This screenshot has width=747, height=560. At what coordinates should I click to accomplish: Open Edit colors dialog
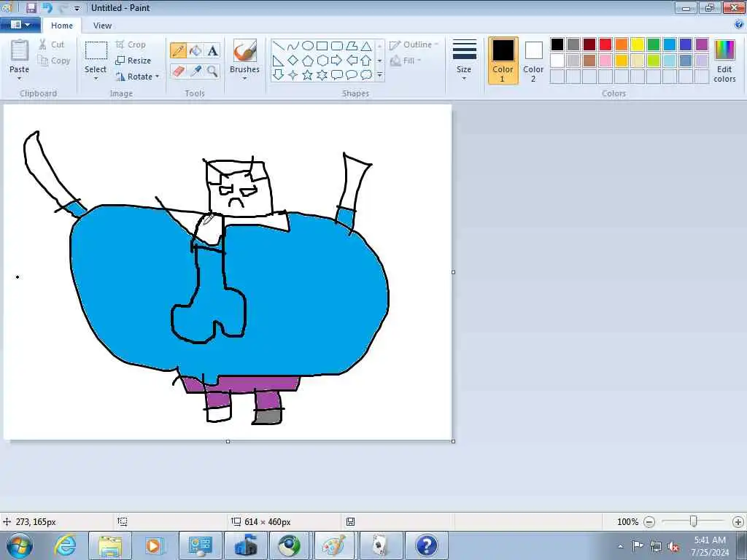click(x=724, y=61)
